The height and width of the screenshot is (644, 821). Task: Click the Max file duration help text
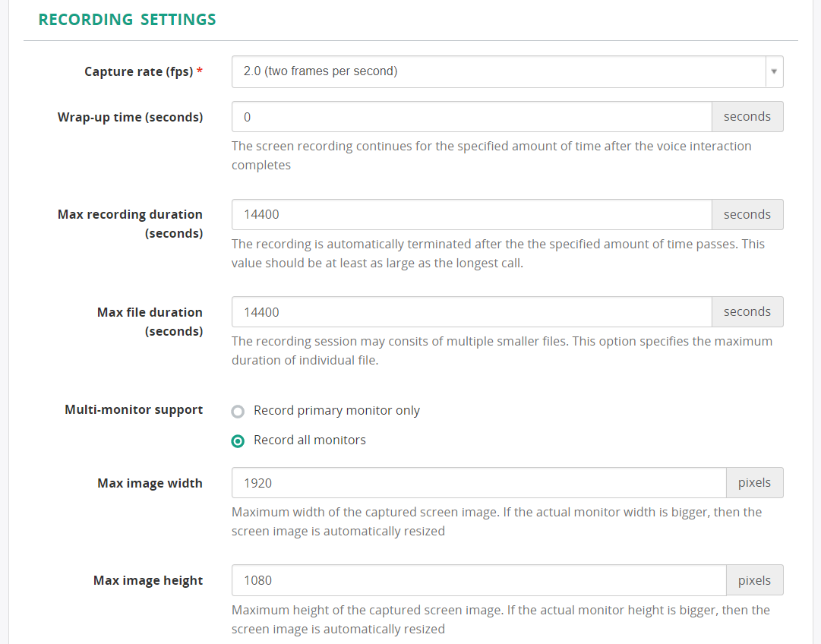(x=501, y=349)
